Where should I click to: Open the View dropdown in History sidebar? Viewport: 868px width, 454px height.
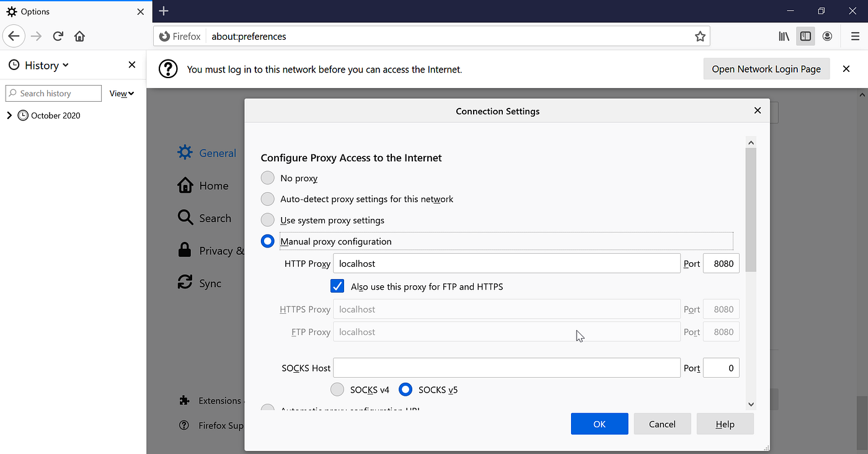pyautogui.click(x=122, y=94)
